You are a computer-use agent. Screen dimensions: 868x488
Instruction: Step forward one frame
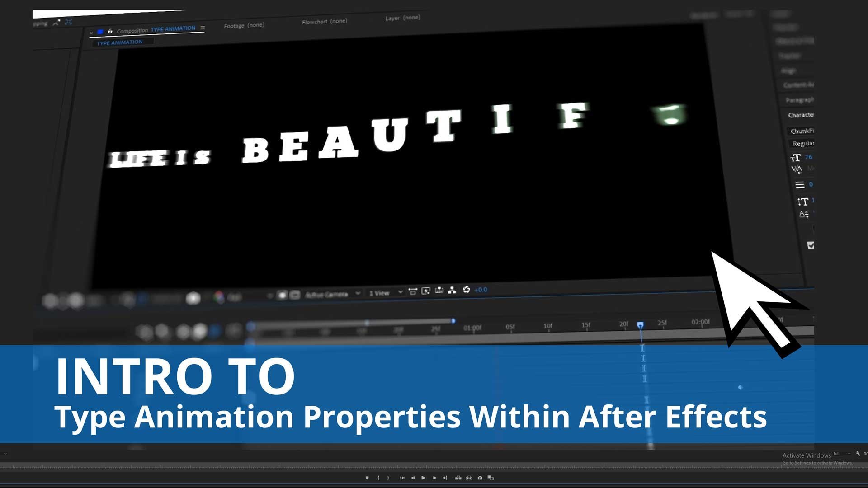click(x=434, y=478)
